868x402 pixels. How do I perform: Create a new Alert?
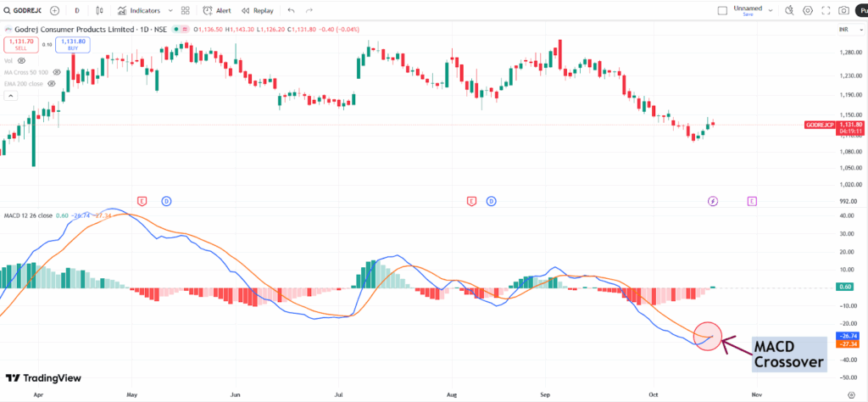click(x=218, y=11)
